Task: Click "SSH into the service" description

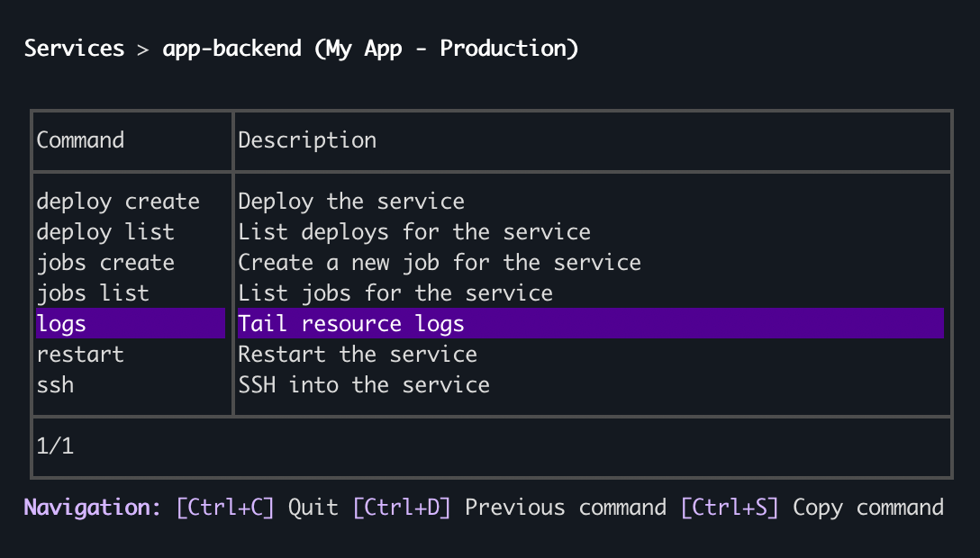Action: (364, 385)
